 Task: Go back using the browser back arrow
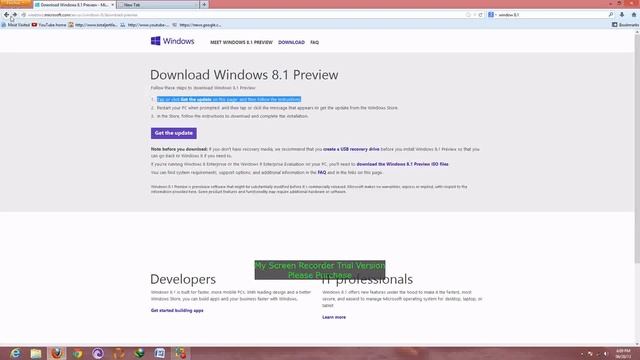[6, 15]
